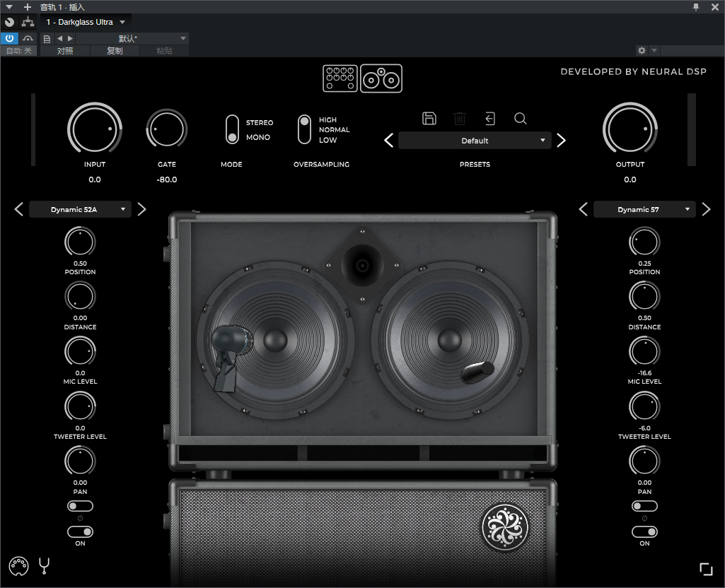Click the Darkglass logo badge on cabinet
725x588 pixels.
pyautogui.click(x=505, y=527)
